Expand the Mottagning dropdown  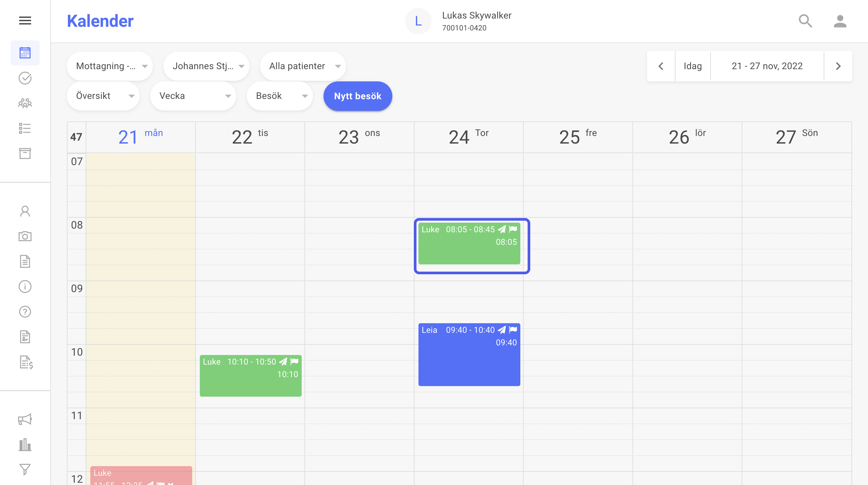[x=110, y=66]
